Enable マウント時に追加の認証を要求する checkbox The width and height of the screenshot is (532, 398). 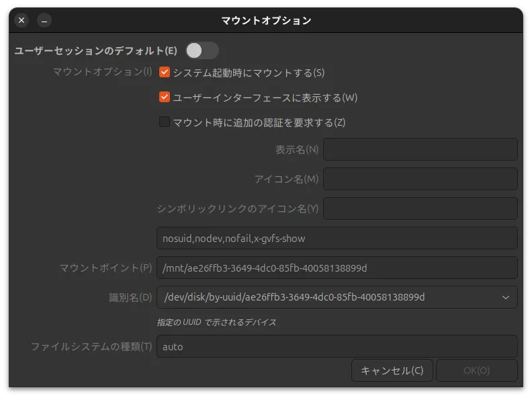[165, 122]
